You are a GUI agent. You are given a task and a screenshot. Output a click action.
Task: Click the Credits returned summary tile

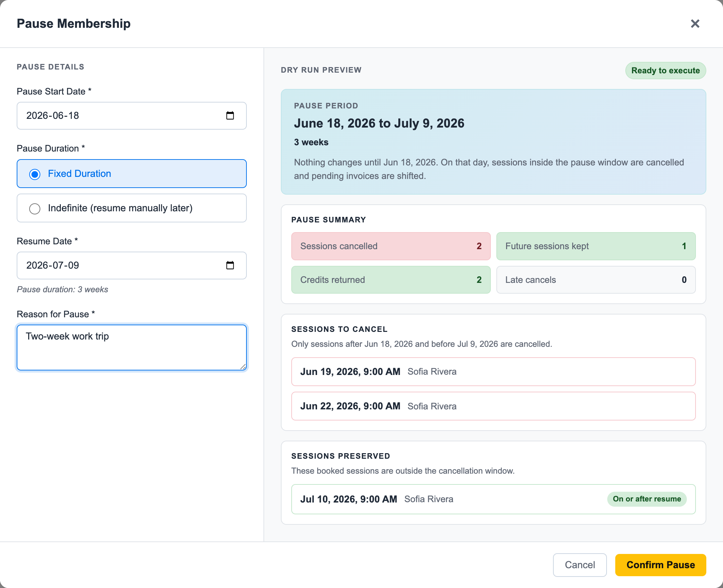point(391,280)
